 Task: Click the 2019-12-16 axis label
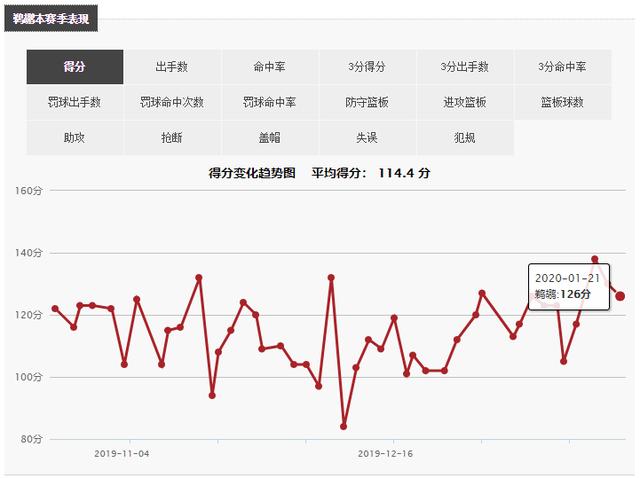click(385, 454)
